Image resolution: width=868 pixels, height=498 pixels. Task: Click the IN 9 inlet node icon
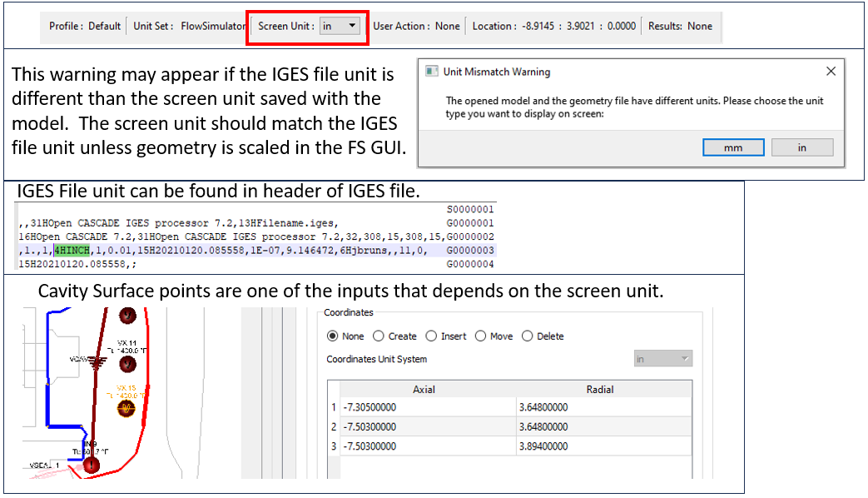(x=92, y=466)
